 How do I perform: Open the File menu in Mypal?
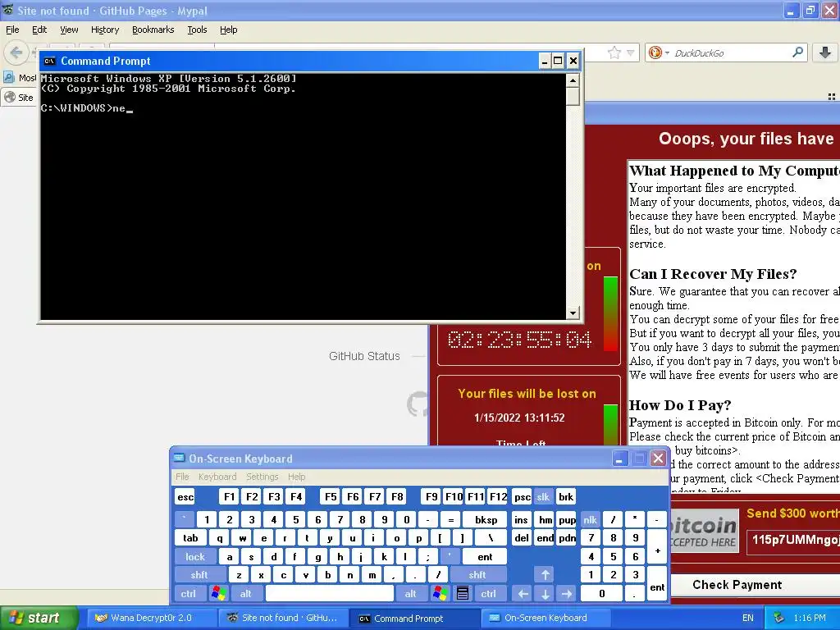[12, 30]
